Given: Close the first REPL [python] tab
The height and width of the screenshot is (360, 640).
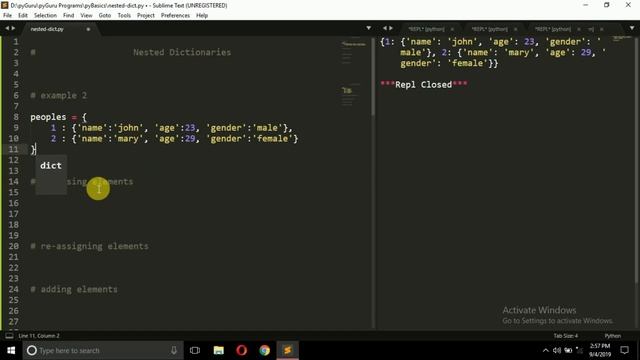Looking at the screenshot, I should click(452, 29).
